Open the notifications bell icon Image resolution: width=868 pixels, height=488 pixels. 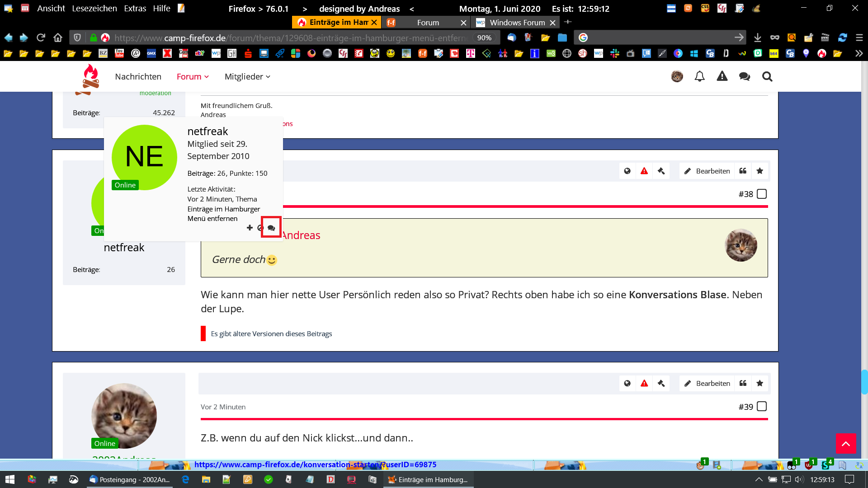coord(699,76)
